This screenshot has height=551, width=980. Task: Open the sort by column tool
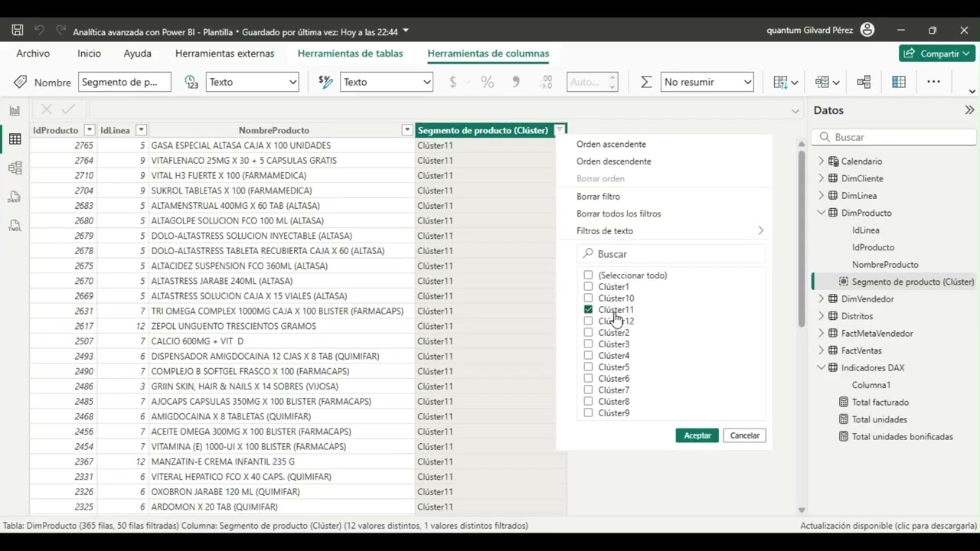coord(786,82)
